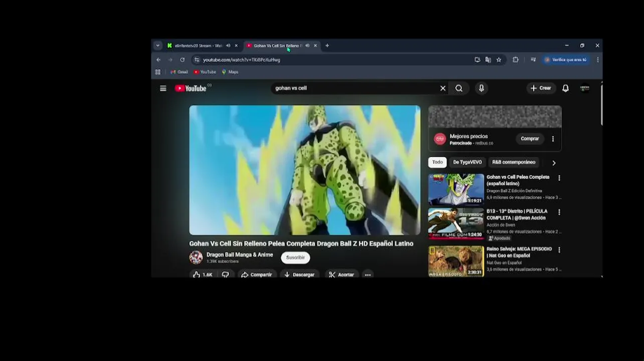Open Dragon Ball Manga & Anime channel name
The width and height of the screenshot is (644, 361).
pos(240,255)
